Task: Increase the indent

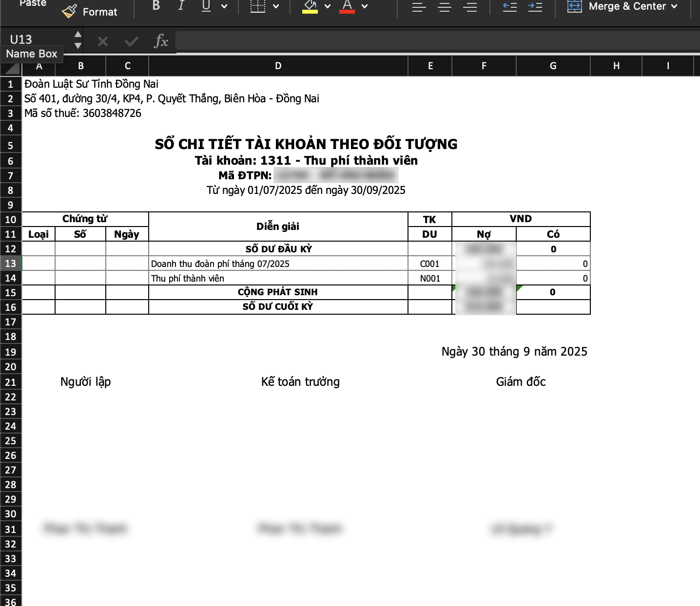Action: point(535,7)
